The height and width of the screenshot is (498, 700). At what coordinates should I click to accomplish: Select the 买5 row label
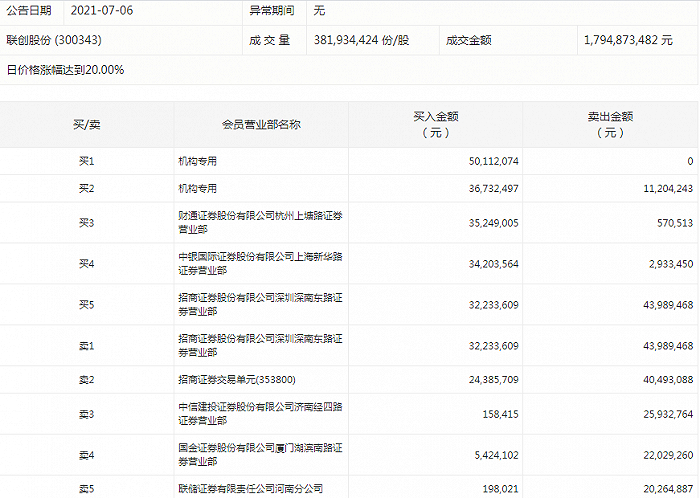pyautogui.click(x=87, y=305)
